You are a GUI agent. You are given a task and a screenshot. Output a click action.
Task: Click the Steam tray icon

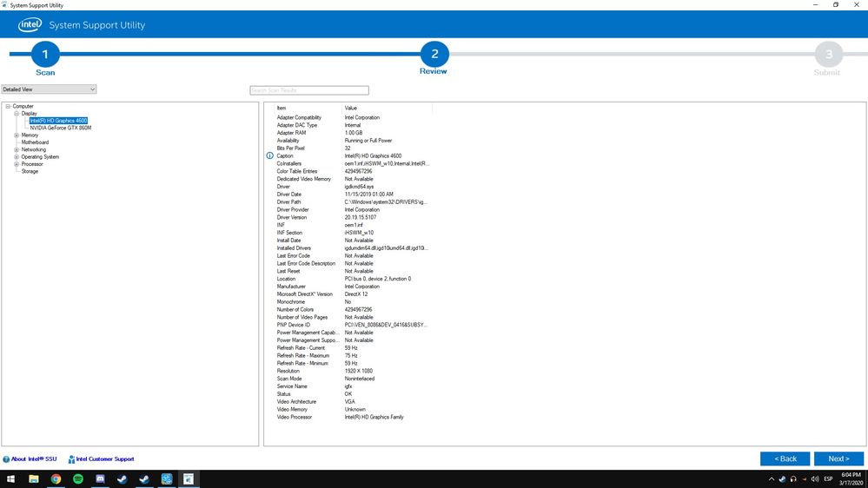pyautogui.click(x=782, y=479)
